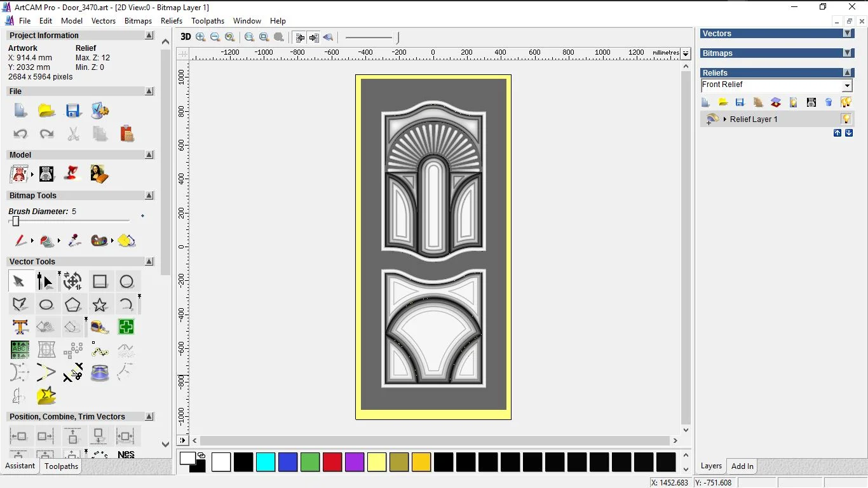
Task: Click the Save file icon
Action: tap(73, 111)
